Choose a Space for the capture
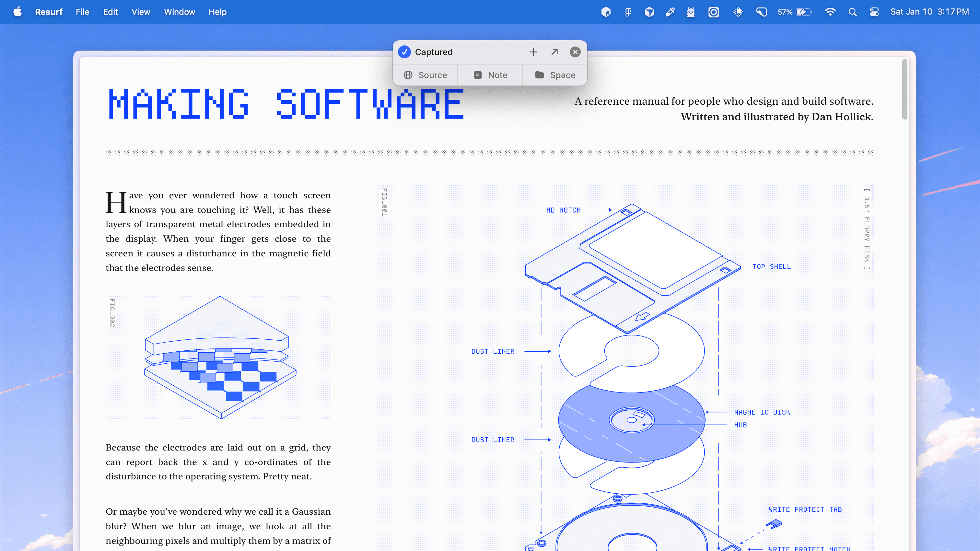This screenshot has width=980, height=551. (x=555, y=75)
